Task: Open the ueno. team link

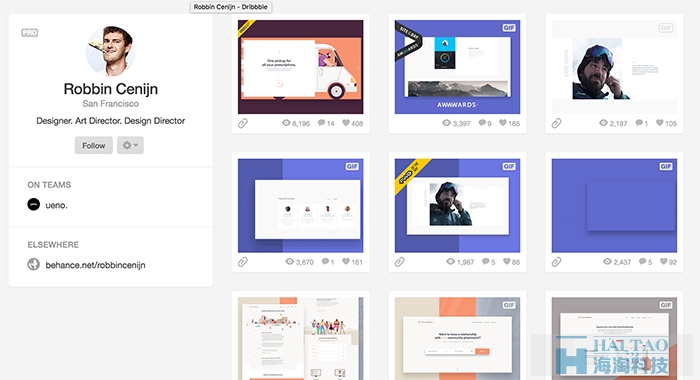Action: (x=56, y=205)
